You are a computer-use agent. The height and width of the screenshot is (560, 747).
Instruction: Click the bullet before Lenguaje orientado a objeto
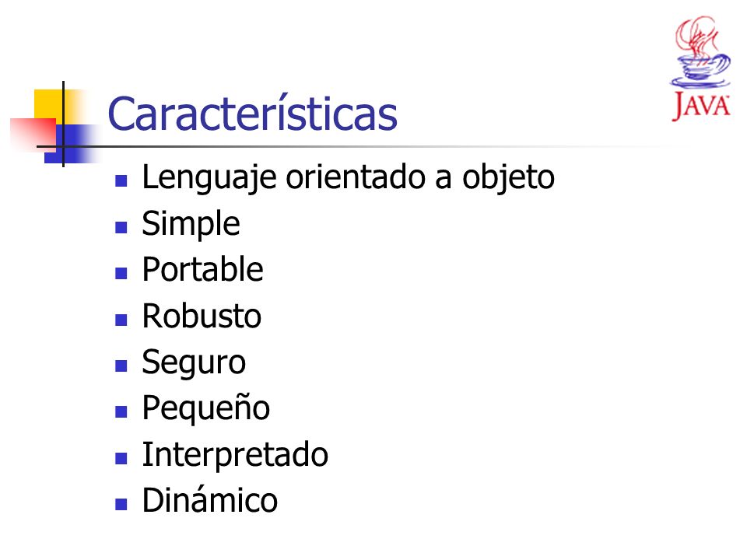[x=121, y=180]
